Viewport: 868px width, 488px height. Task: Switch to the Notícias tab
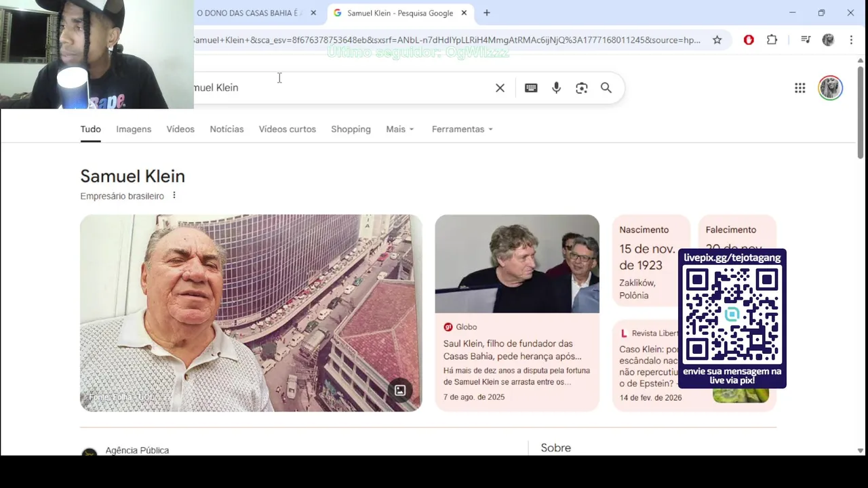226,129
